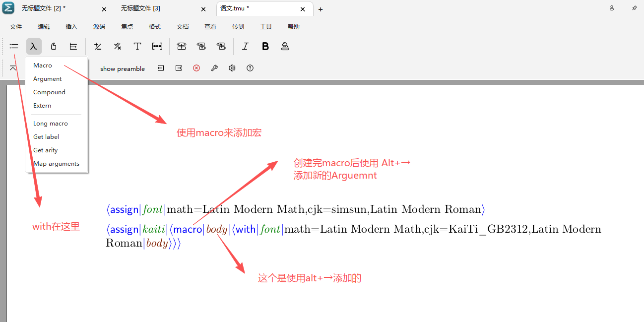Click the list icon left of lambda
The width and height of the screenshot is (644, 322).
[14, 46]
